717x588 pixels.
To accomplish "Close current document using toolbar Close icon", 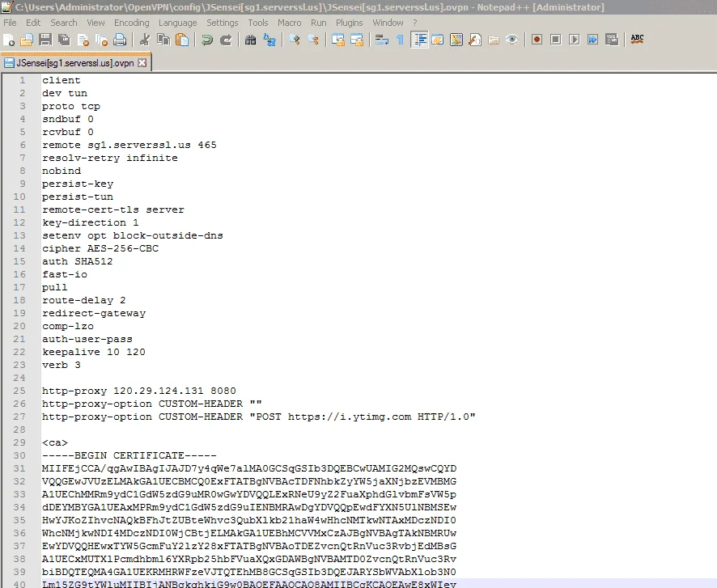I will tap(83, 40).
